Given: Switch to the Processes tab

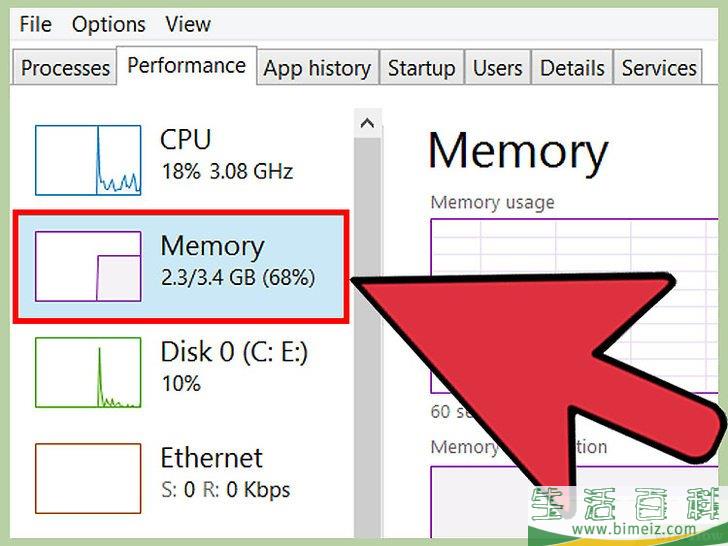Looking at the screenshot, I should point(65,68).
